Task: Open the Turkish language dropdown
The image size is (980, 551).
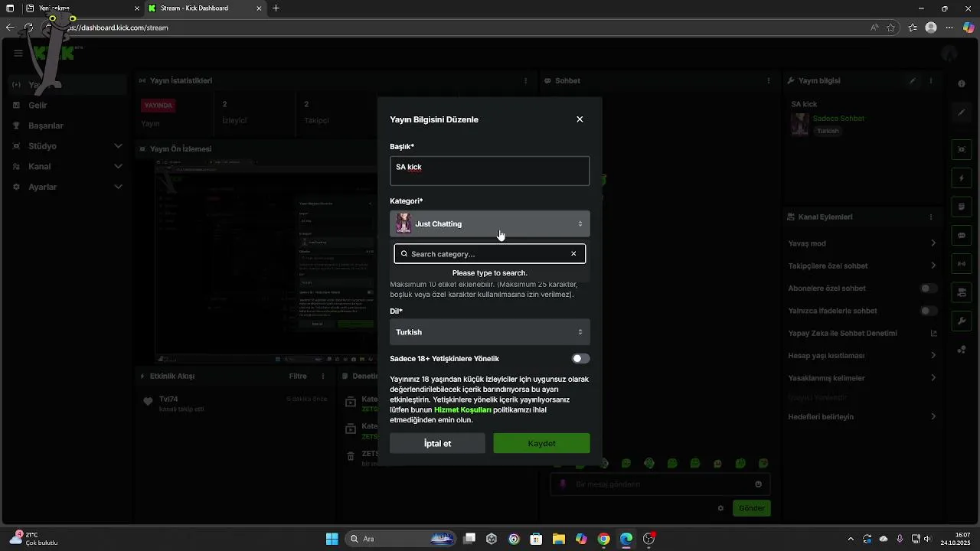Action: 490,332
